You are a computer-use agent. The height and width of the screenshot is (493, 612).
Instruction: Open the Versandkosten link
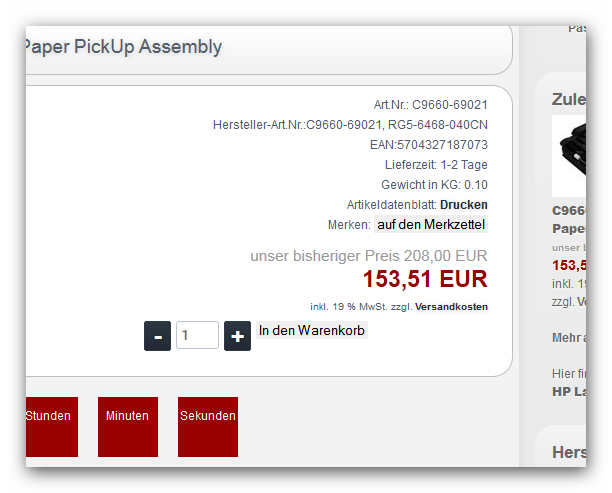pyautogui.click(x=451, y=306)
